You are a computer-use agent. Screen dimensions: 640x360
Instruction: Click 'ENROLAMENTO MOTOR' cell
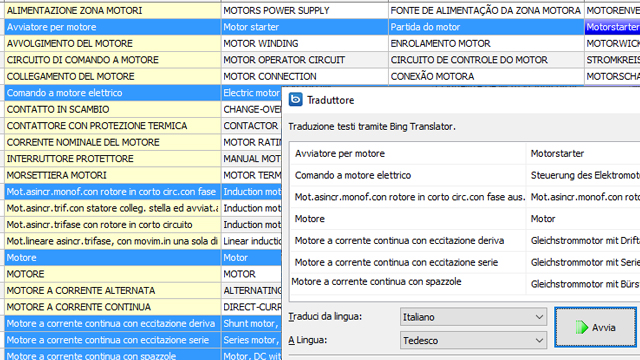click(486, 44)
